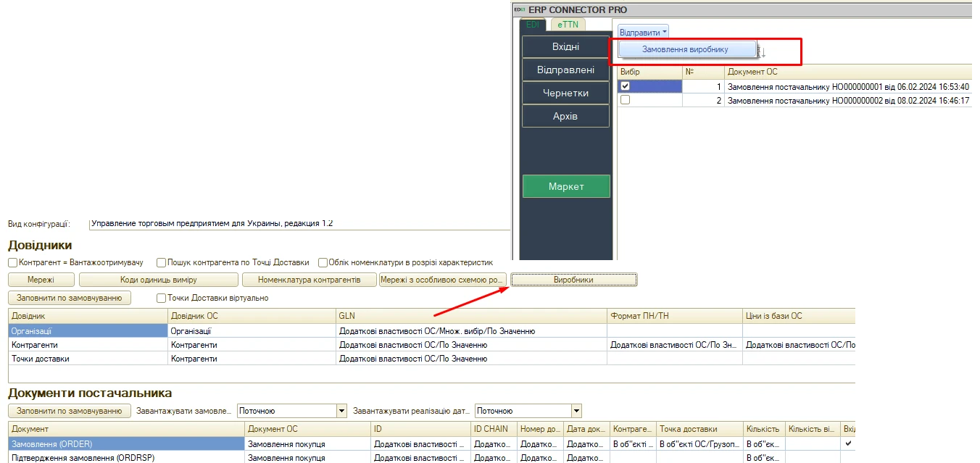
Task: Click the ERP Connector Pro title icon
Action: click(519, 9)
